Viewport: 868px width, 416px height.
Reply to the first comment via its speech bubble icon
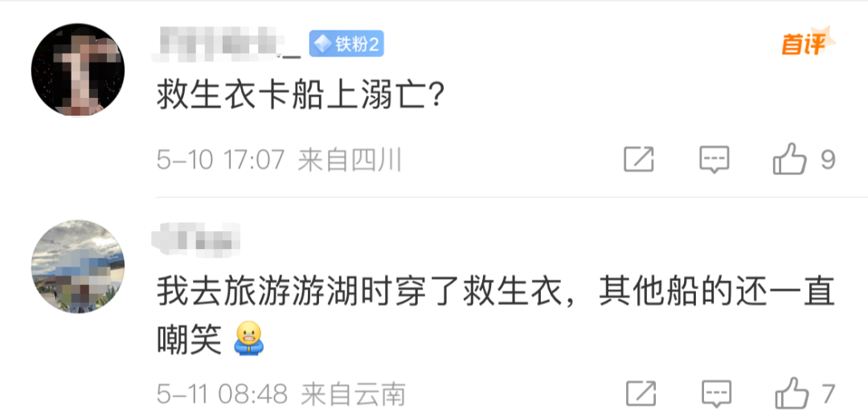[714, 160]
